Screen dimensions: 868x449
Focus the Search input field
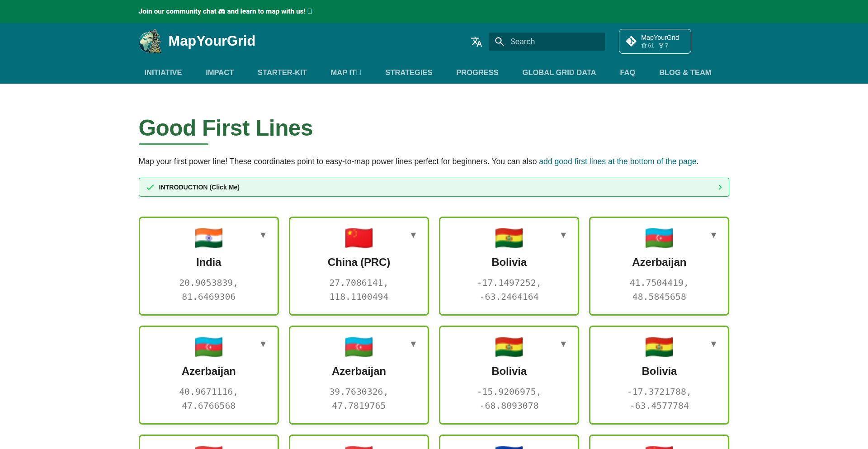click(547, 42)
